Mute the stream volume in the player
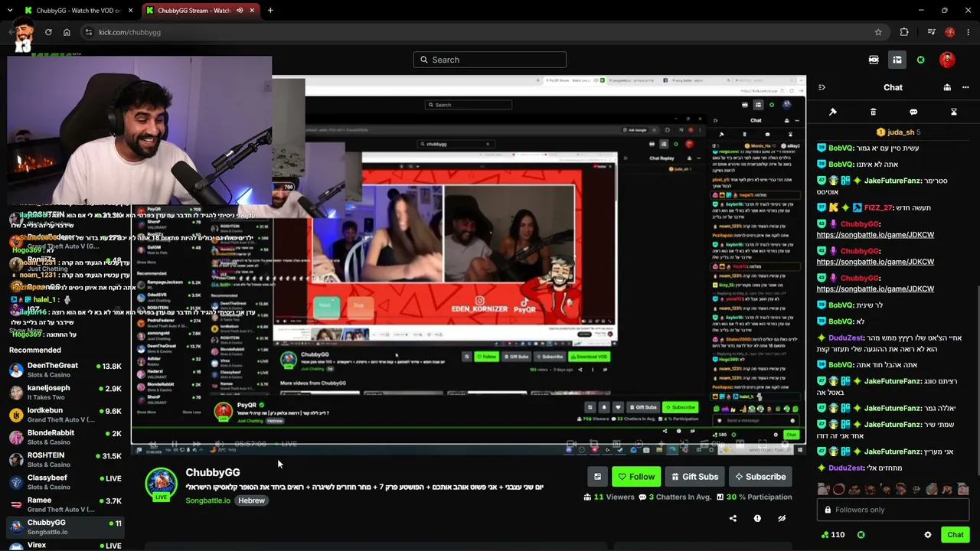 (x=219, y=444)
